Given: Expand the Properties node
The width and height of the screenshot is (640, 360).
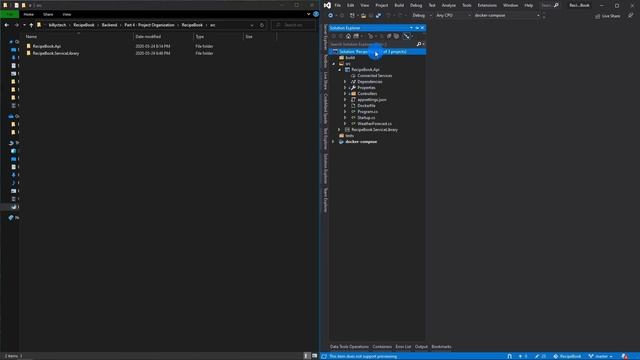Looking at the screenshot, I should pyautogui.click(x=345, y=88).
